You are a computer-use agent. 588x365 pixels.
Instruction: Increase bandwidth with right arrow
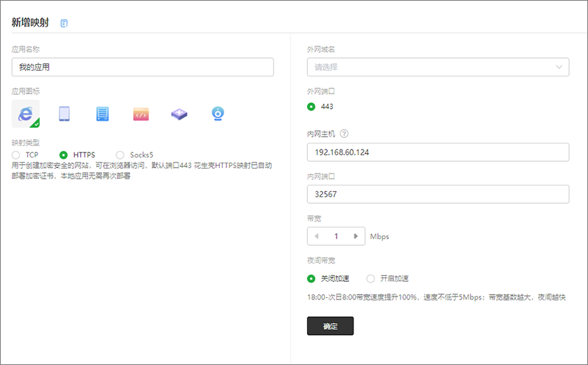[356, 236]
